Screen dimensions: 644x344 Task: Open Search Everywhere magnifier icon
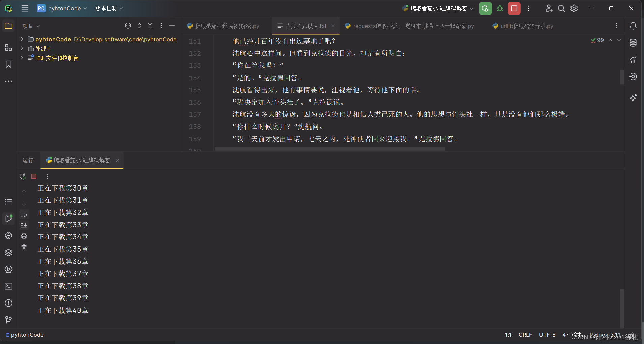(x=561, y=8)
